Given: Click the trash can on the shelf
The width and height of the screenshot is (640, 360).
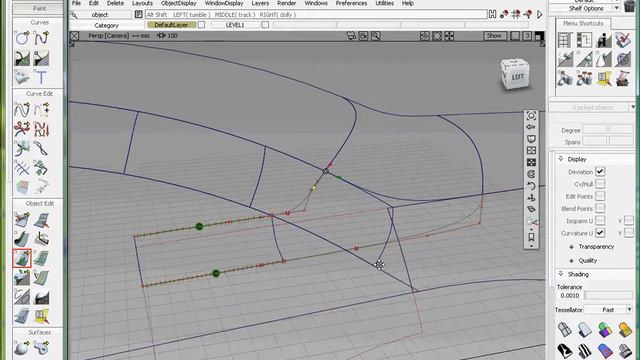Looking at the screenshot, I should (x=629, y=6).
